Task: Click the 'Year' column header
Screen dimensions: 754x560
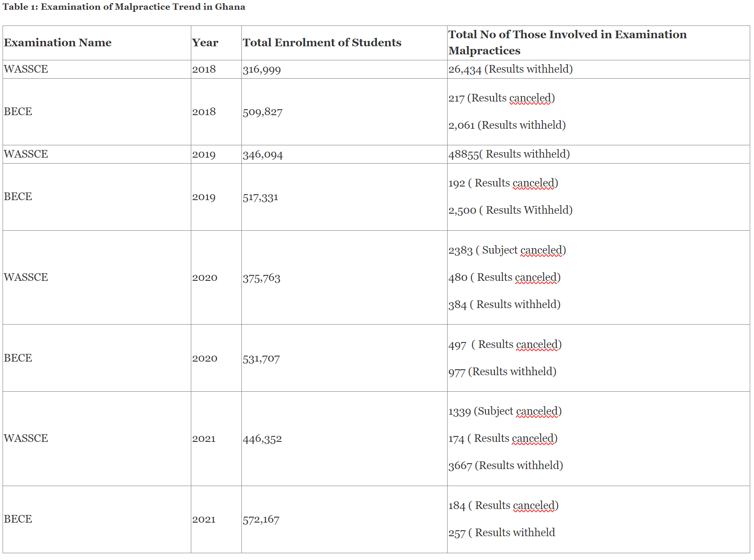Action: 205,42
